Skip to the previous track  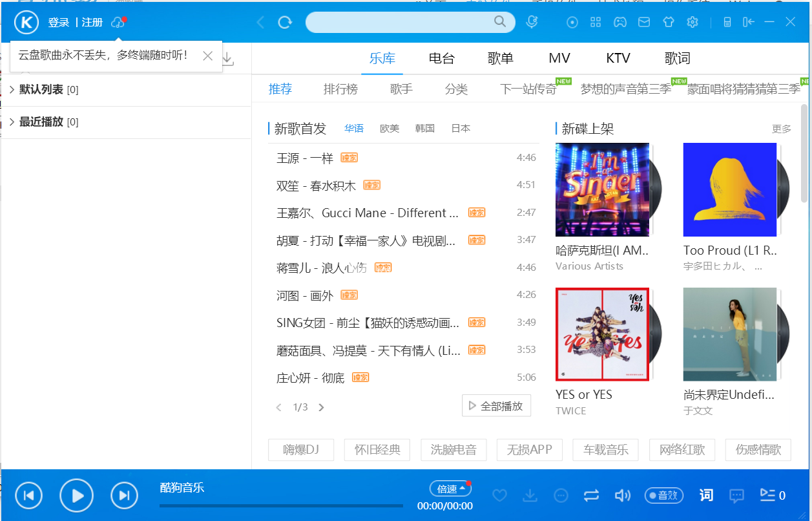tap(28, 496)
